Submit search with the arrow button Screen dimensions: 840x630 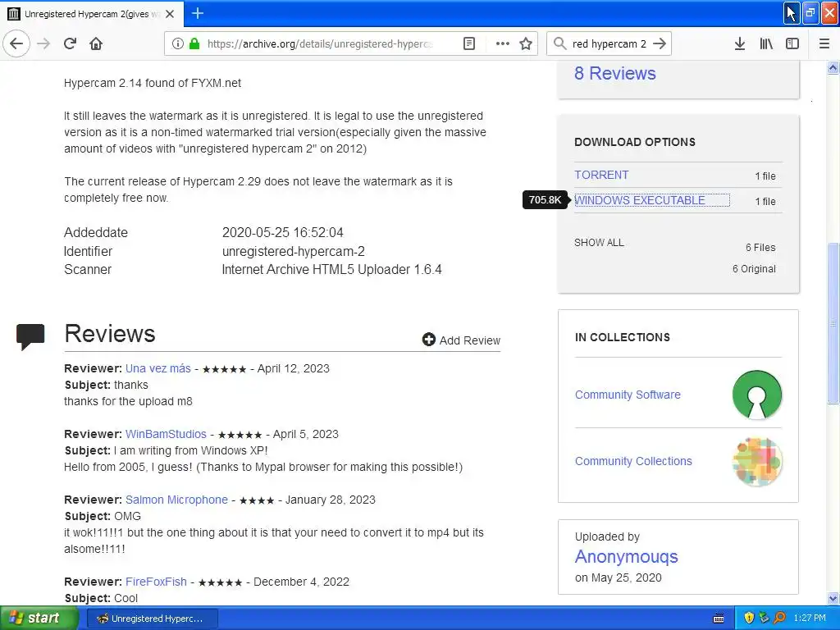(x=660, y=43)
